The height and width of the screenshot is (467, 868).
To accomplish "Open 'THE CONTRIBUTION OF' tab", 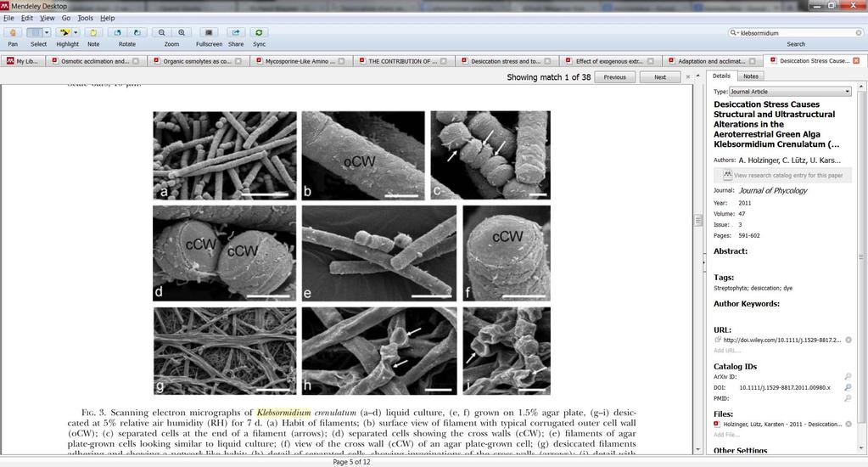I will 402,61.
